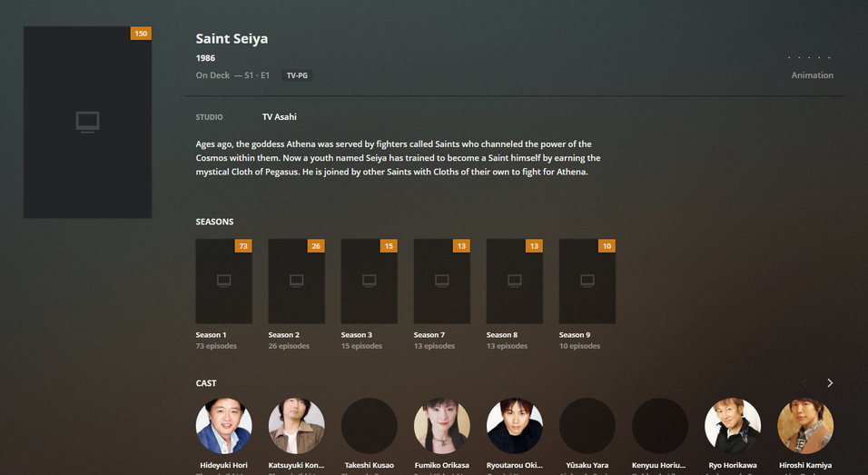Click the Ryo Horikawa name label
Screen dimensions: 868x475
(733, 466)
